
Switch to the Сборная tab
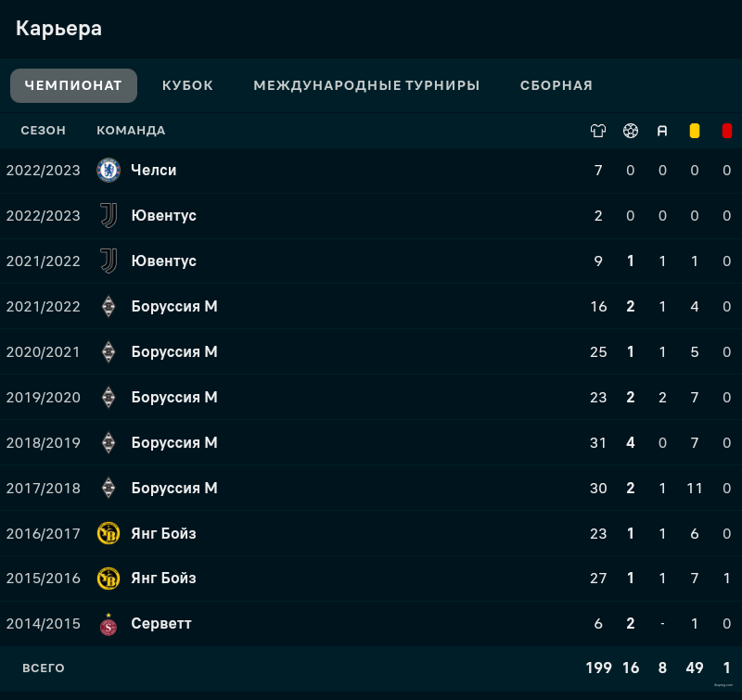click(556, 85)
